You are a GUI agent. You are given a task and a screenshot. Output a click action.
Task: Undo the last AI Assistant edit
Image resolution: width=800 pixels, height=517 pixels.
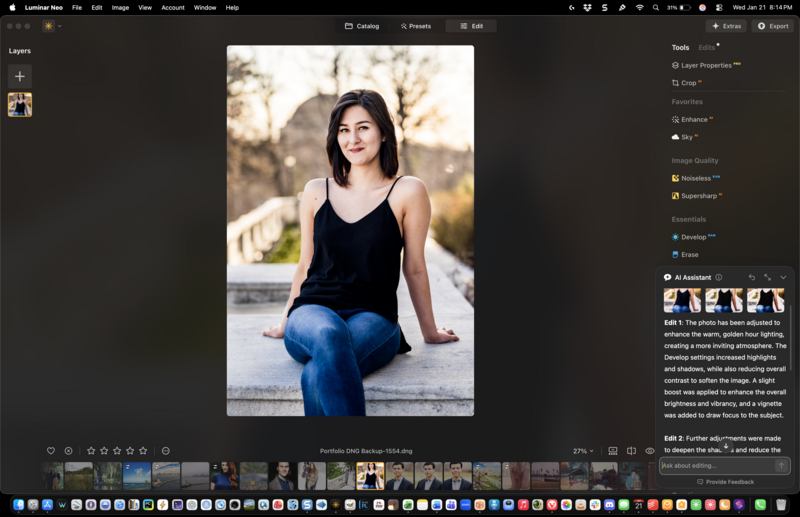click(752, 277)
